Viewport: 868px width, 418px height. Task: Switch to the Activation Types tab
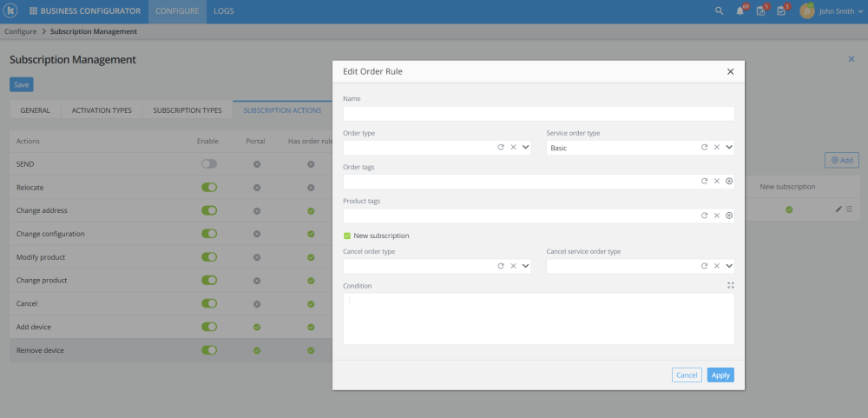coord(102,110)
